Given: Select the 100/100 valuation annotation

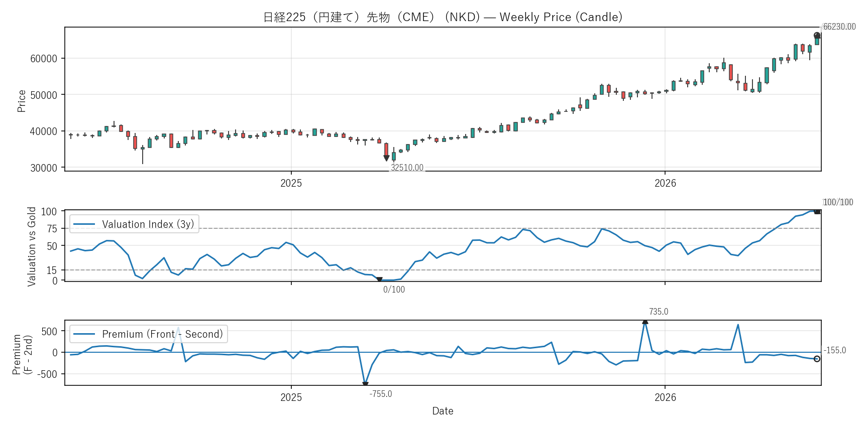Looking at the screenshot, I should pyautogui.click(x=838, y=202).
